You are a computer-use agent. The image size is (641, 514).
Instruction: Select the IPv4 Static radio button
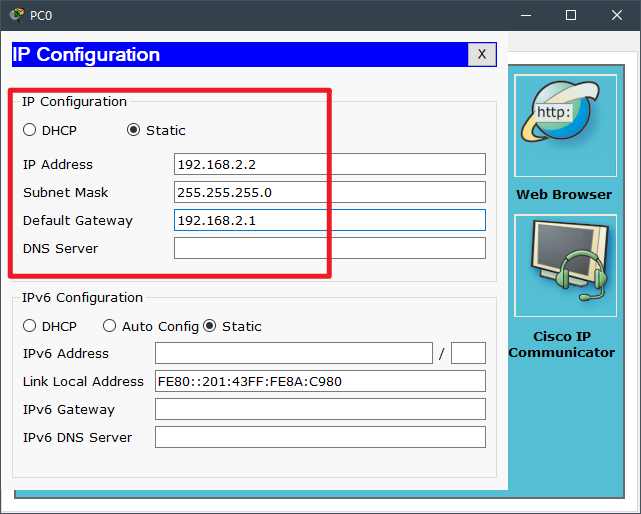coord(134,130)
